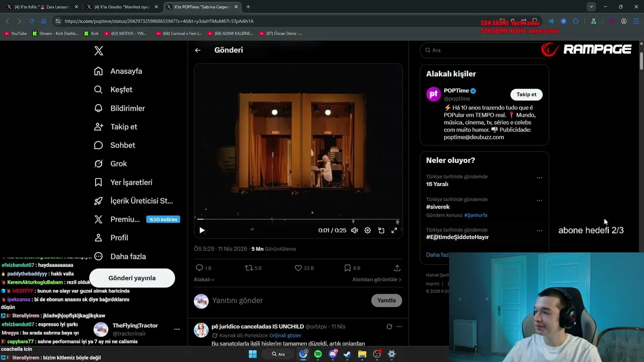
Task: Click the browser home button
Action: (x=44, y=21)
